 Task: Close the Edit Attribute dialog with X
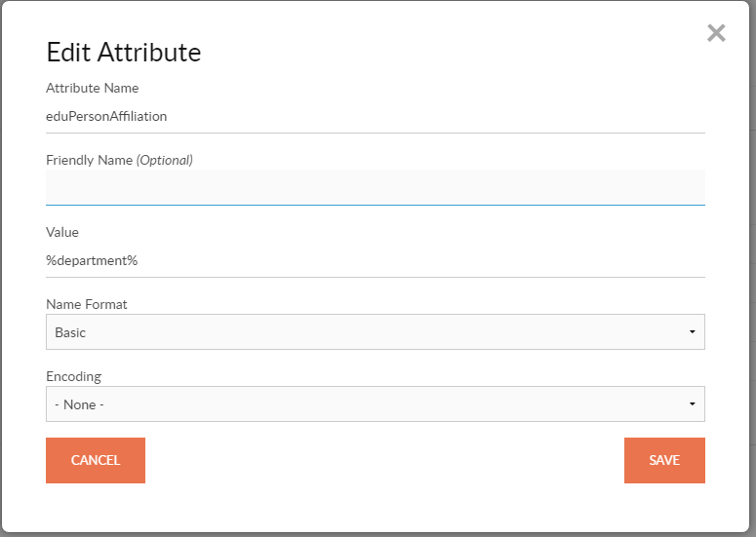point(716,33)
